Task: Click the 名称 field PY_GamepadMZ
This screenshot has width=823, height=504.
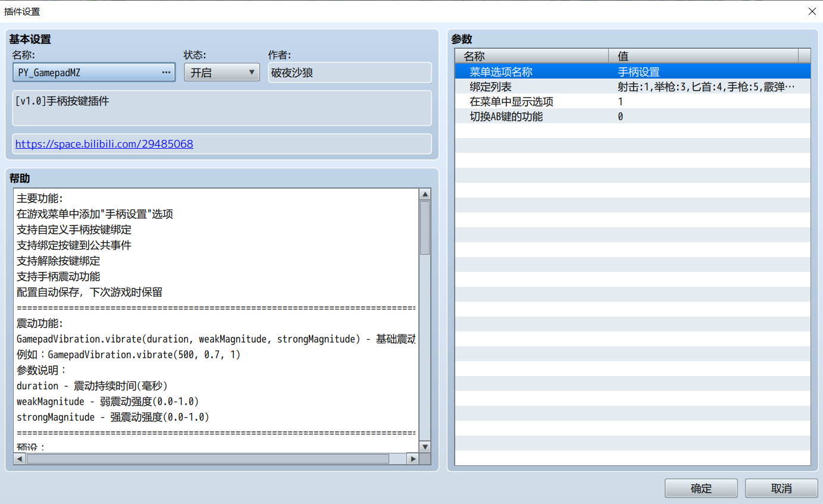Action: tap(93, 73)
